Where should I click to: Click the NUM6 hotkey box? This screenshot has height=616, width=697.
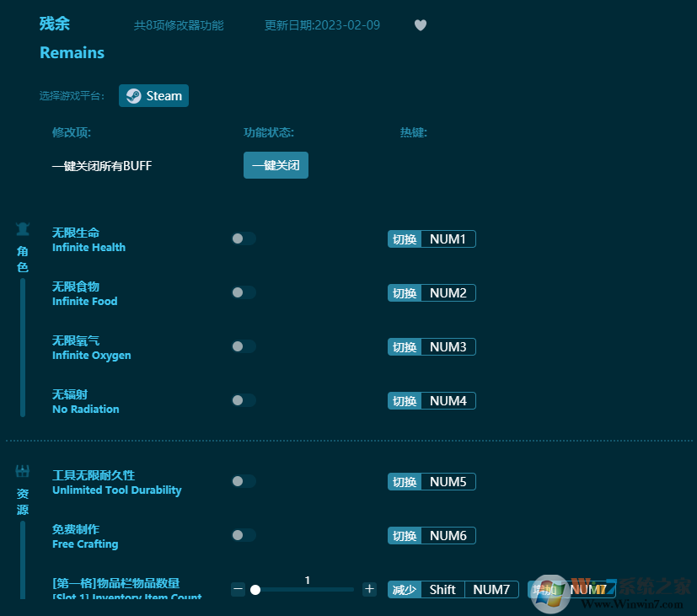448,536
